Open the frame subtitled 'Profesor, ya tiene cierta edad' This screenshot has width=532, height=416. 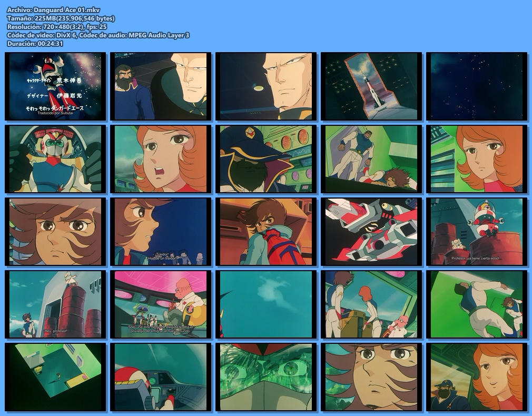pos(477,231)
